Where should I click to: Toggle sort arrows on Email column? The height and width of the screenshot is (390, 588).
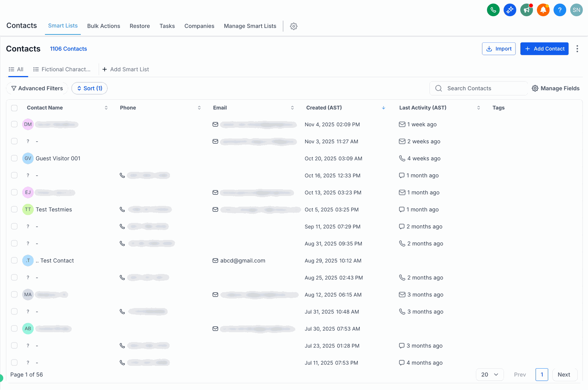[x=292, y=108]
